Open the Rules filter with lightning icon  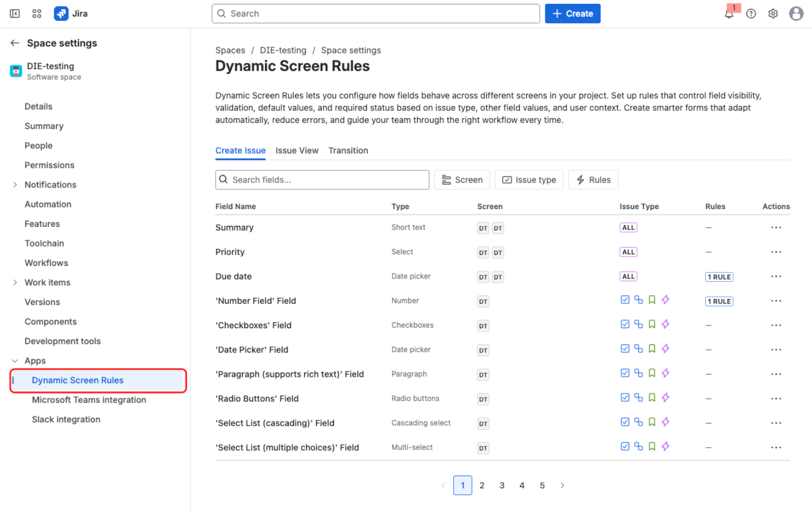[593, 179]
